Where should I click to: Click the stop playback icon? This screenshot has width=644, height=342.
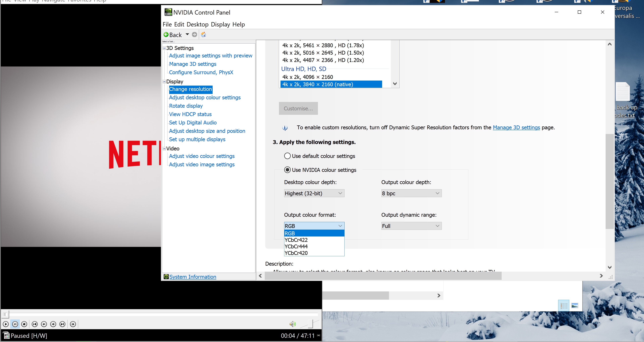pos(24,324)
